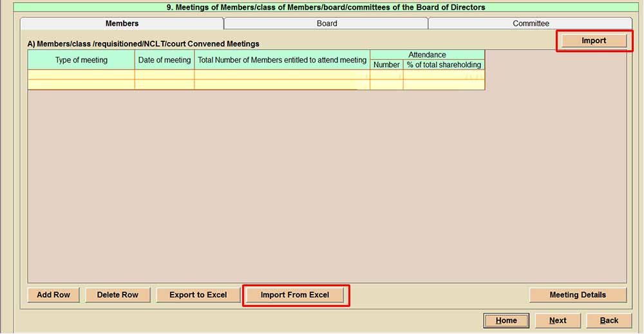Image resolution: width=644 pixels, height=334 pixels.
Task: Return using the Back button
Action: (x=609, y=320)
